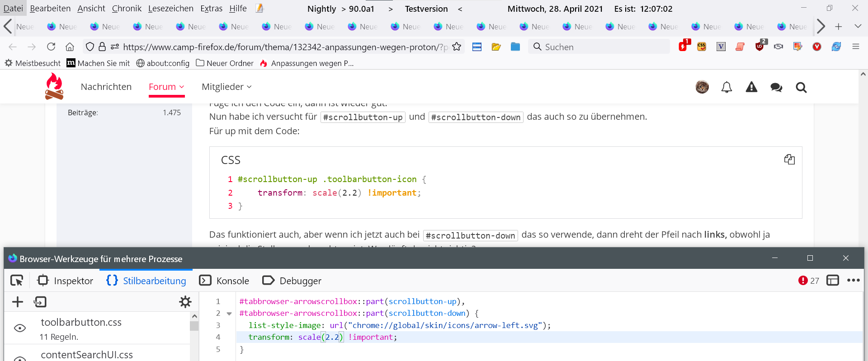Open about:config bookmark
This screenshot has height=361, width=868.
click(x=163, y=63)
